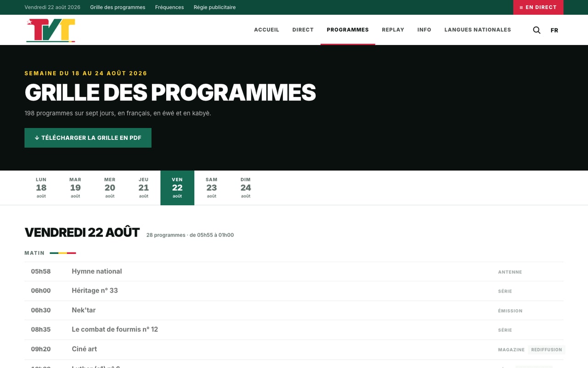588x368 pixels.
Task: Click the ÉMISSION category label
Action: click(x=510, y=310)
